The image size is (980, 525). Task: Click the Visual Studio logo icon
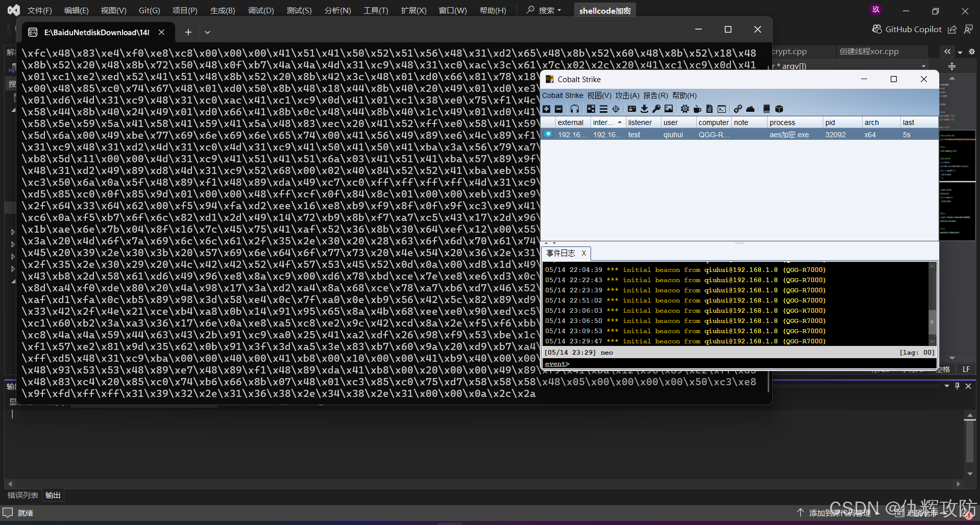pyautogui.click(x=14, y=10)
